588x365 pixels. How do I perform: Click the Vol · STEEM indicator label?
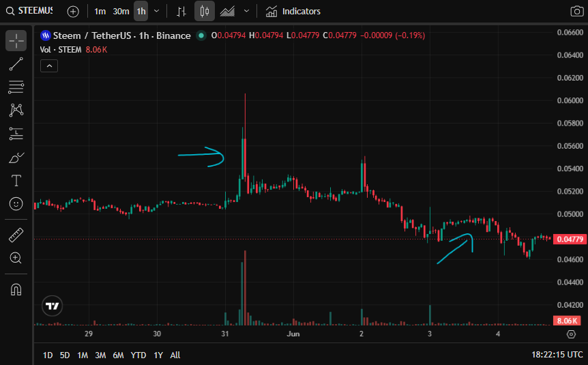61,50
